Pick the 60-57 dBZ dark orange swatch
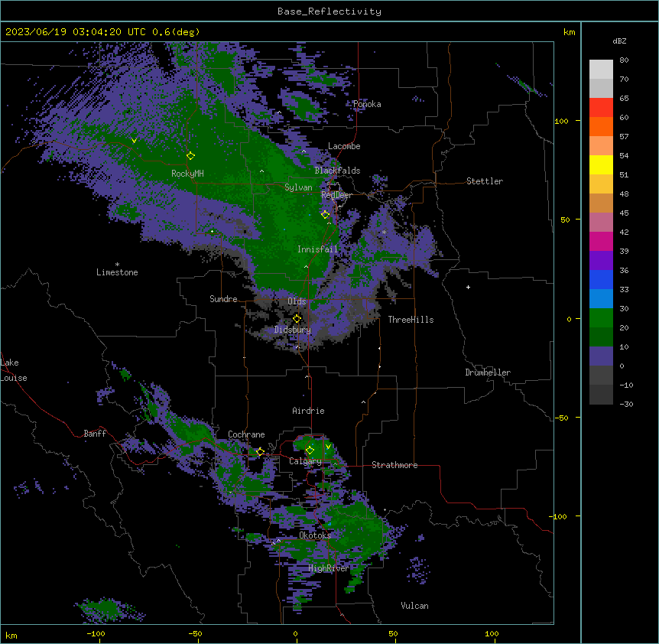This screenshot has height=644, width=659. tap(601, 126)
